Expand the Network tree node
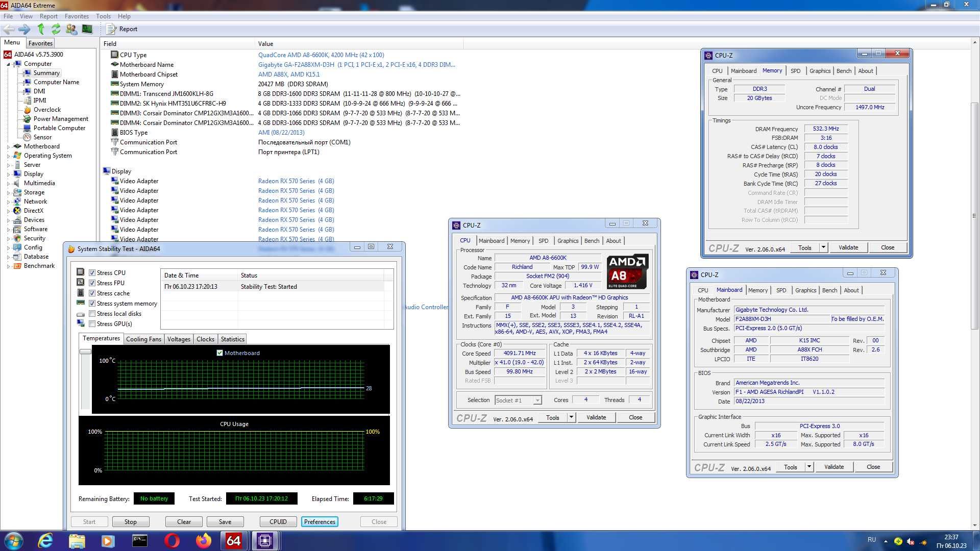Viewport: 980px width, 551px height. [8, 202]
